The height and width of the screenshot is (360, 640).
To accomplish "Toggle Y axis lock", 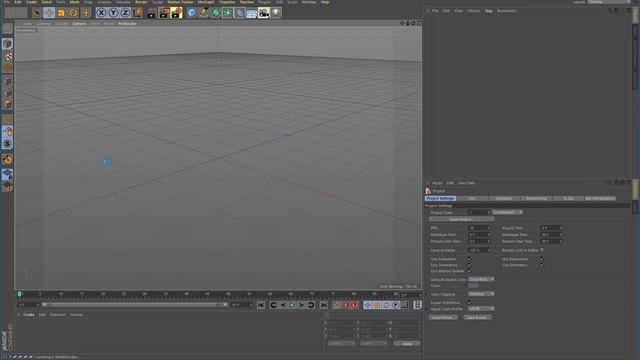I will (x=113, y=13).
